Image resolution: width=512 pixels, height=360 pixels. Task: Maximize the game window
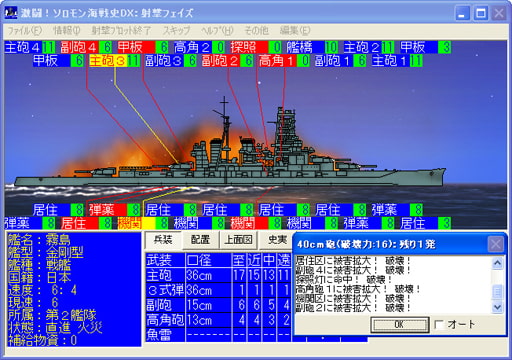pyautogui.click(x=481, y=14)
